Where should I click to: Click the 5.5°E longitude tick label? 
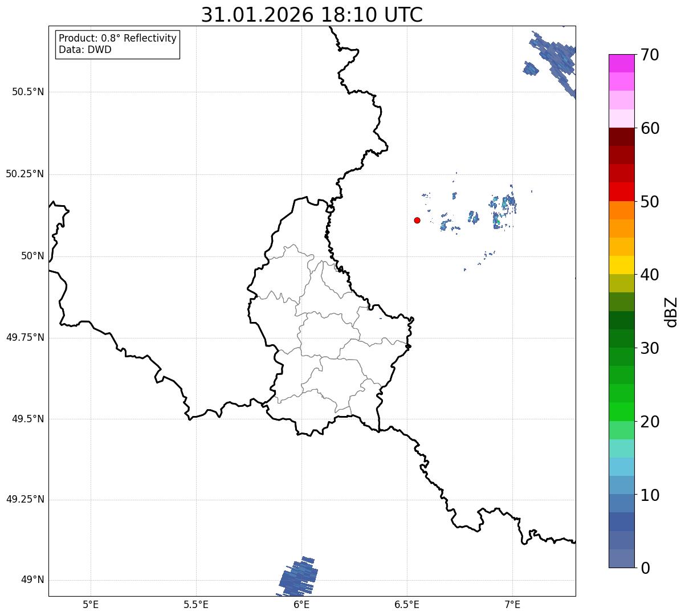tap(196, 604)
